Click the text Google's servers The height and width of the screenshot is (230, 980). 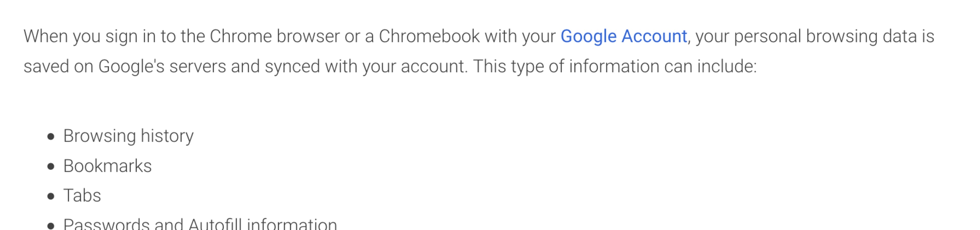[163, 67]
